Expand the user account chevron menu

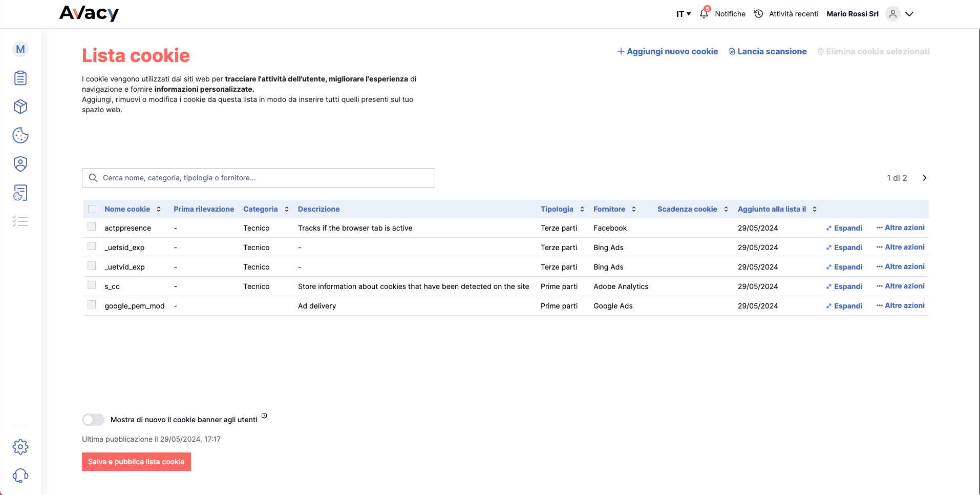point(909,14)
